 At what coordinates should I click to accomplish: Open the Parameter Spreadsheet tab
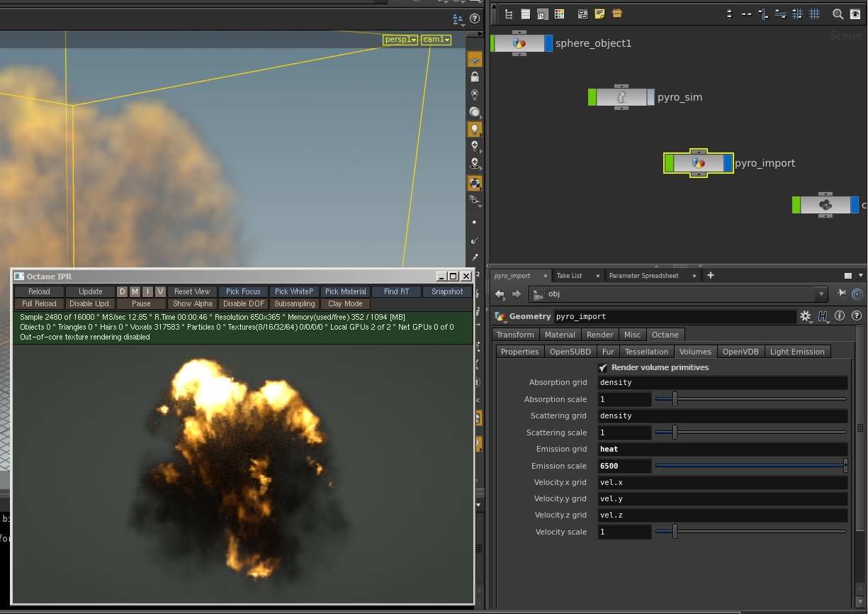643,275
